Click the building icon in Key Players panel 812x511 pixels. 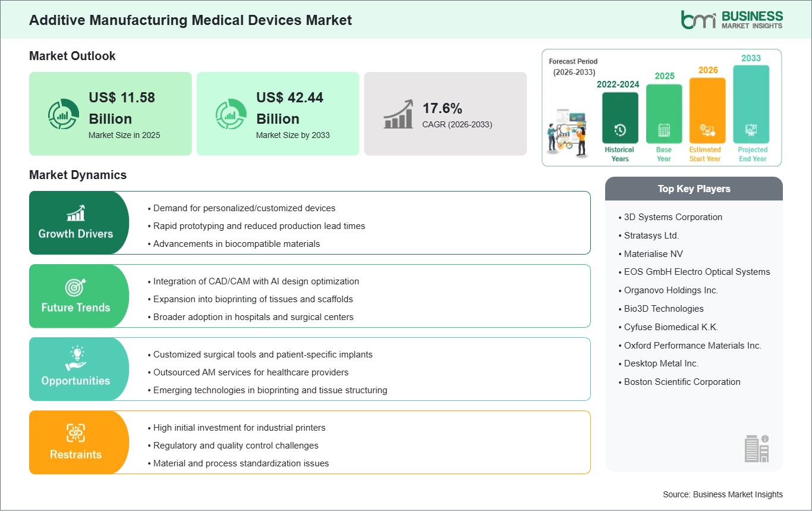(x=757, y=448)
